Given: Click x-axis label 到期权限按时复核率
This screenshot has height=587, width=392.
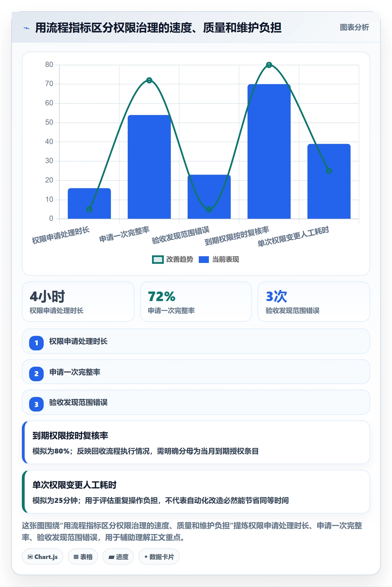Looking at the screenshot, I should [237, 235].
